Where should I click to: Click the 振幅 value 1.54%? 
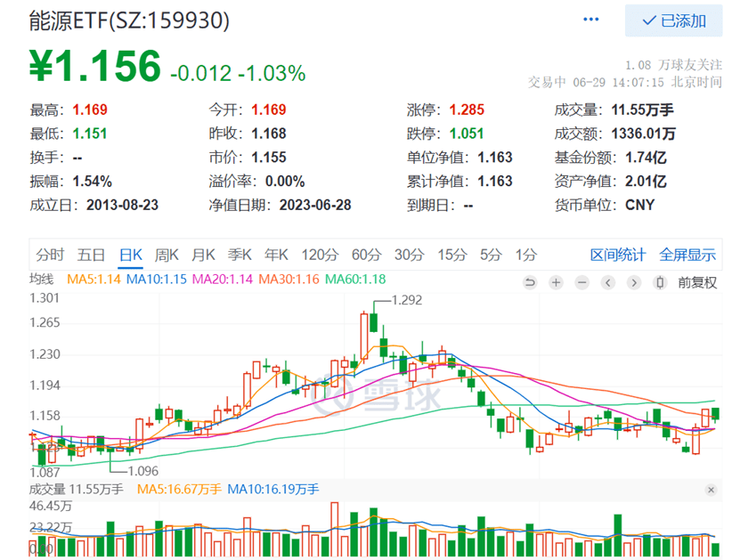click(92, 181)
